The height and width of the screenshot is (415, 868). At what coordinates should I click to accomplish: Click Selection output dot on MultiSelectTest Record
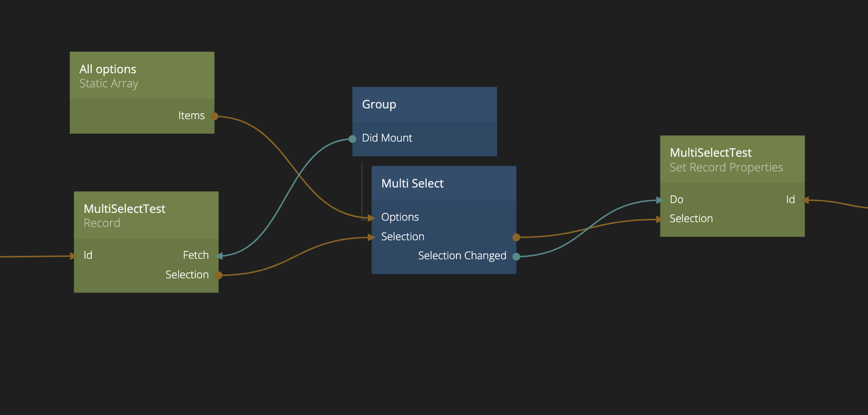pyautogui.click(x=219, y=275)
